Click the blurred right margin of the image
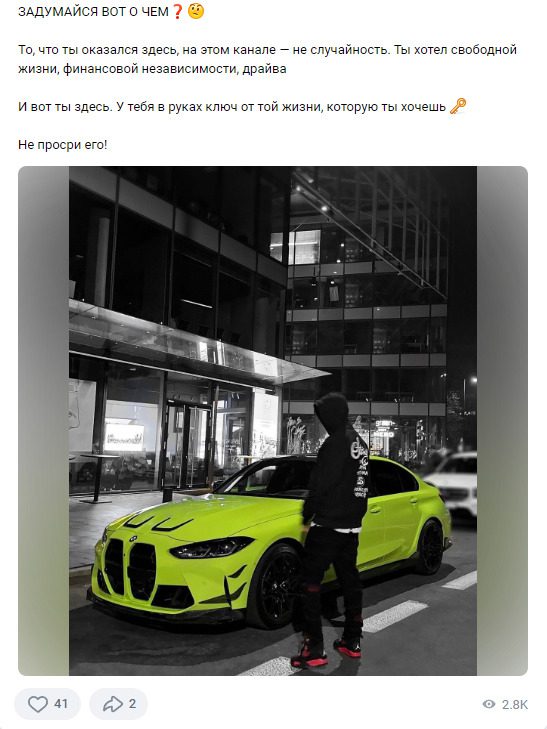547x729 pixels. 502,421
